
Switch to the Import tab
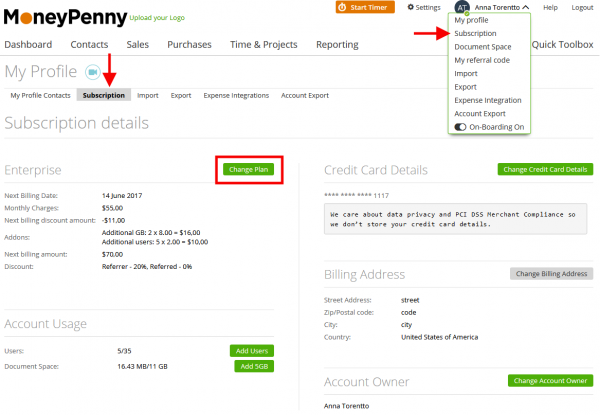[148, 95]
